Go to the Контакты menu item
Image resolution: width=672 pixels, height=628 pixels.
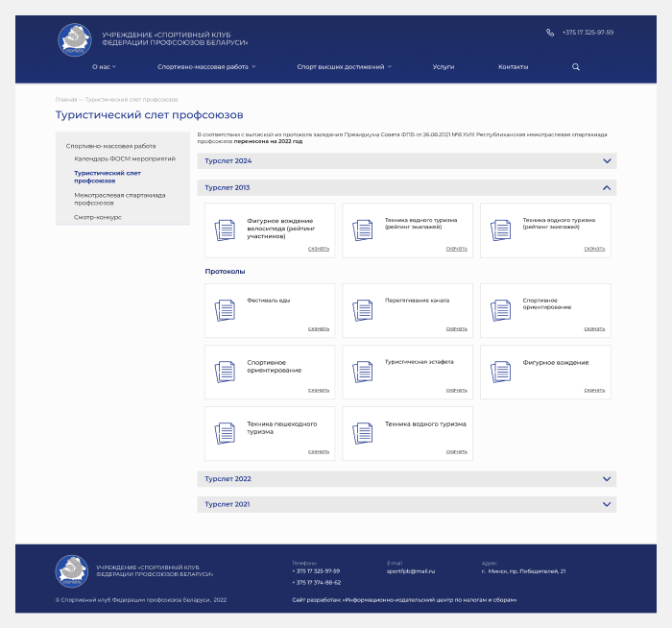tap(513, 67)
